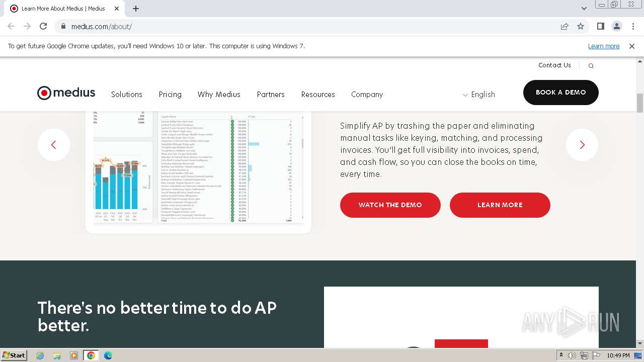
Task: Close the Medius browser tab
Action: [x=117, y=9]
